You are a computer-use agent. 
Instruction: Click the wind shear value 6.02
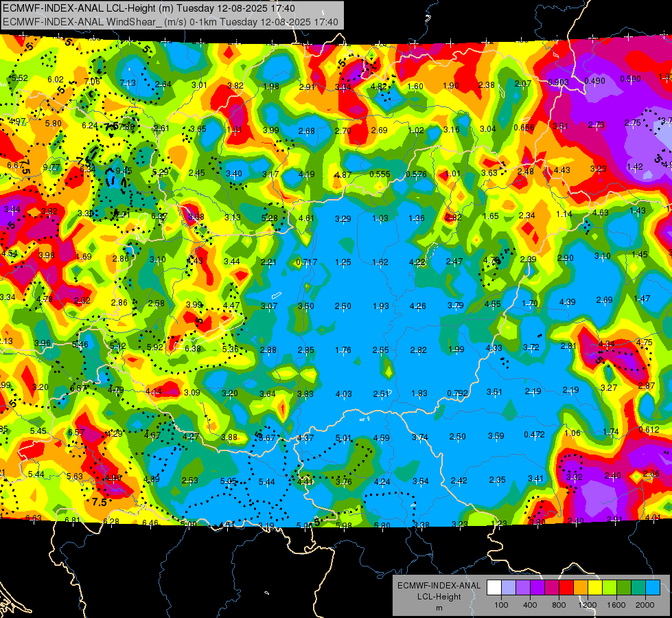tap(56, 80)
